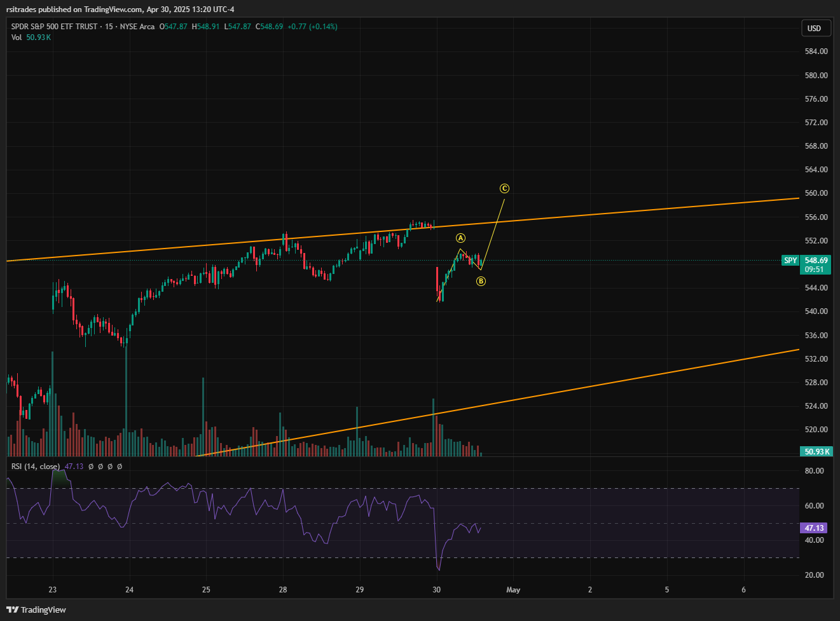Click the 40.00 RSI axis label
This screenshot has width=840, height=621.
(815, 540)
